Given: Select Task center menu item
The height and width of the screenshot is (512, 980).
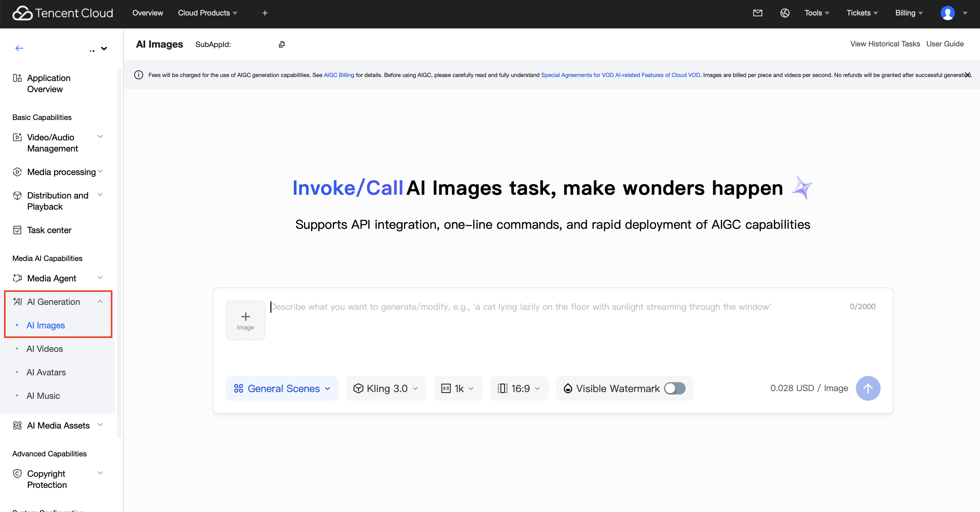Looking at the screenshot, I should click(x=49, y=230).
